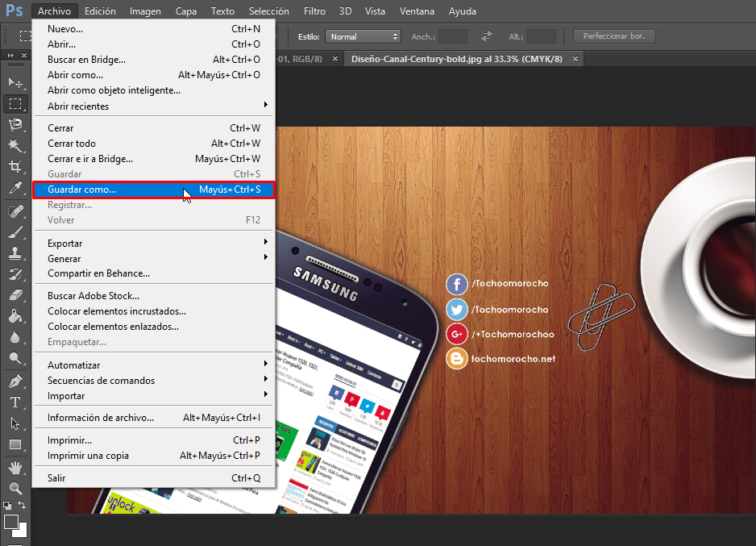Open the Ayuda menu

463,11
